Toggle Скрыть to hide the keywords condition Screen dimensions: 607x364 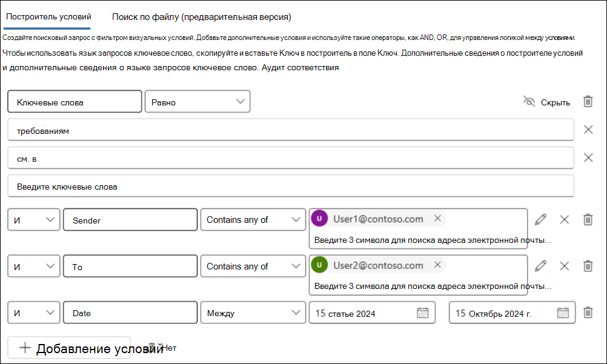point(546,102)
